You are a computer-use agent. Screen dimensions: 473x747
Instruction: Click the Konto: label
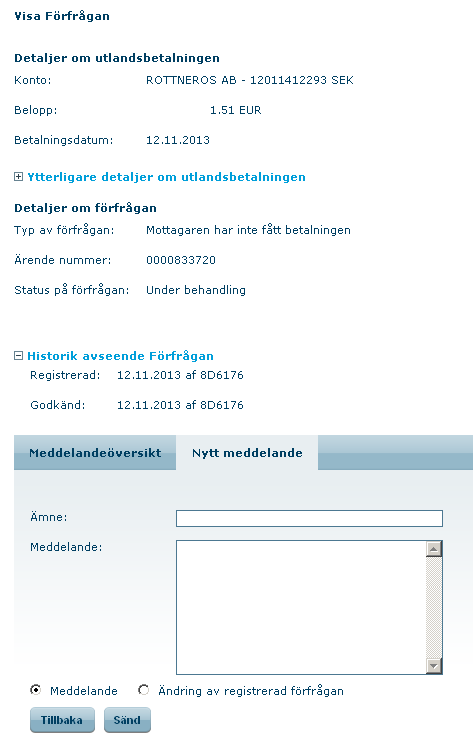pos(32,80)
